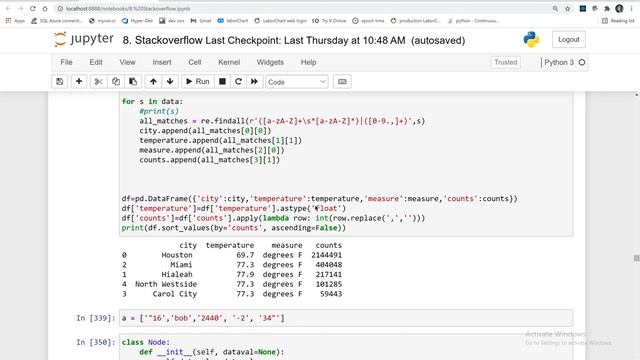Open the Widgets menu

pos(270,62)
